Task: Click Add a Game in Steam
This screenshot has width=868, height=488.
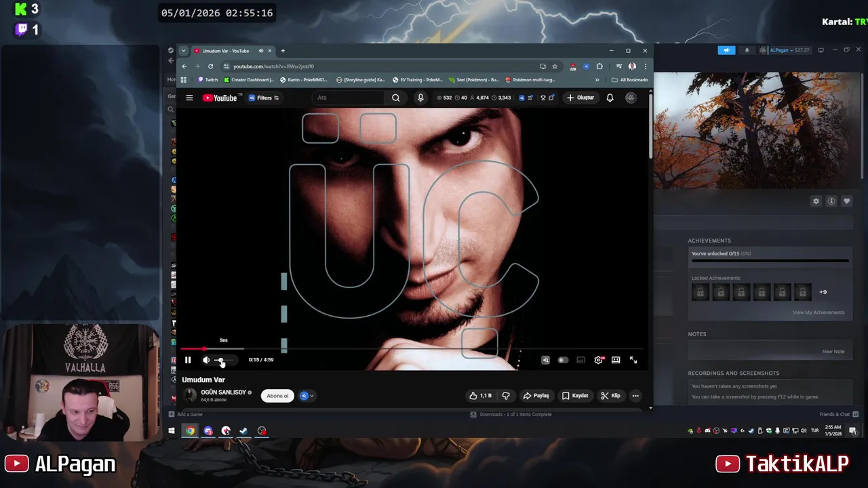Action: tap(186, 414)
